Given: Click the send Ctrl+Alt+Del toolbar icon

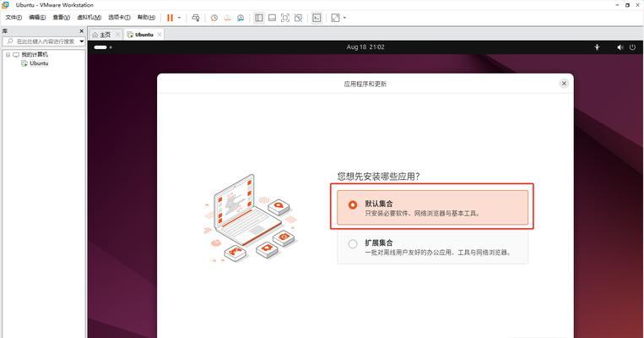Looking at the screenshot, I should tap(196, 18).
